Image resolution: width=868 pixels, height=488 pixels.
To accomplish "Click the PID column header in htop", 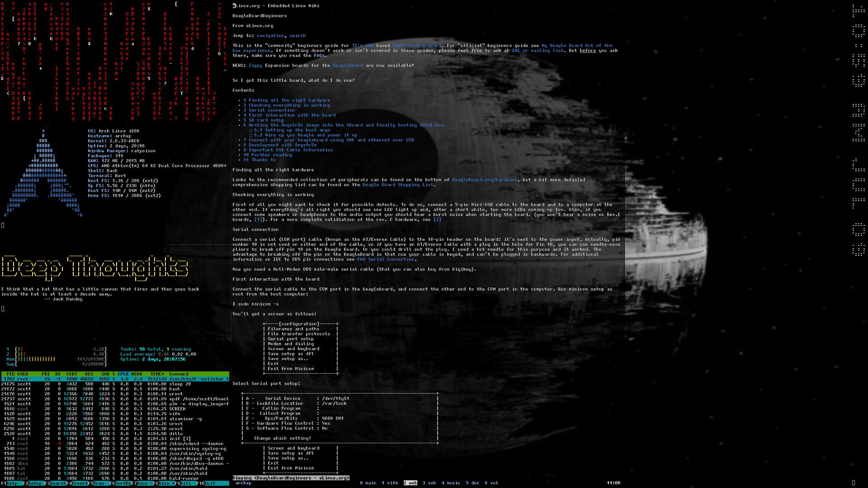I will pyautogui.click(x=10, y=374).
